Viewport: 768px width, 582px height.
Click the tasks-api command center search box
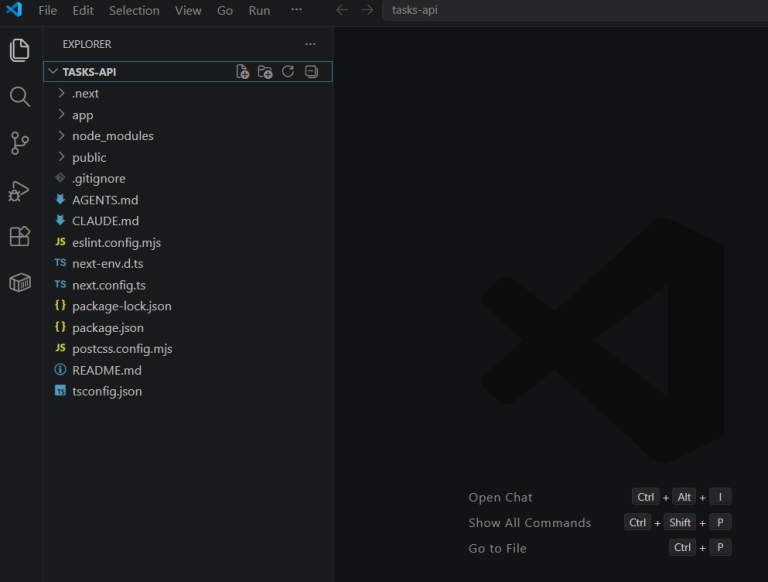pyautogui.click(x=575, y=10)
